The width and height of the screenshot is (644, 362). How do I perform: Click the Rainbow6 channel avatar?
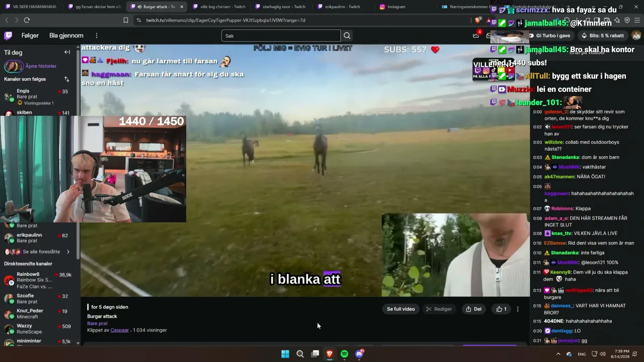click(9, 281)
